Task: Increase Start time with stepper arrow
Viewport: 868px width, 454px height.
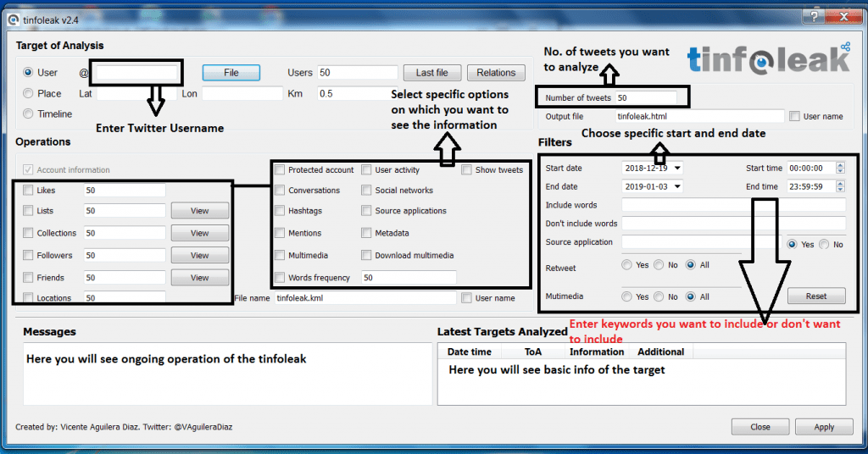Action: pos(840,165)
